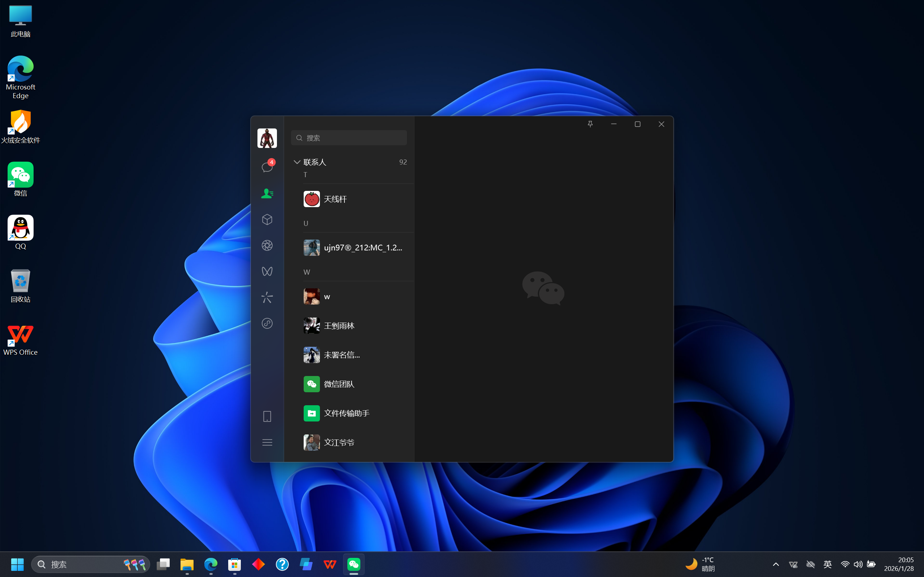924x577 pixels.
Task: Open the hamburger settings menu
Action: coord(267,442)
